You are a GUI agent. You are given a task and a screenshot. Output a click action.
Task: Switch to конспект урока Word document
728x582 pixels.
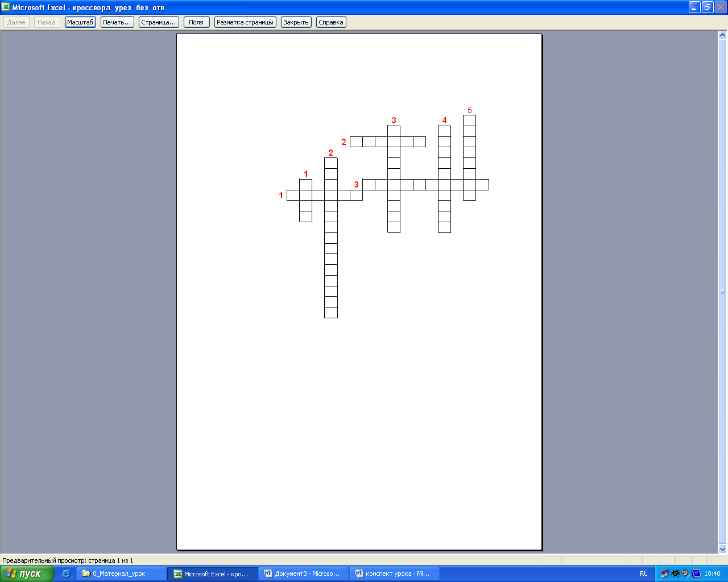pos(394,573)
